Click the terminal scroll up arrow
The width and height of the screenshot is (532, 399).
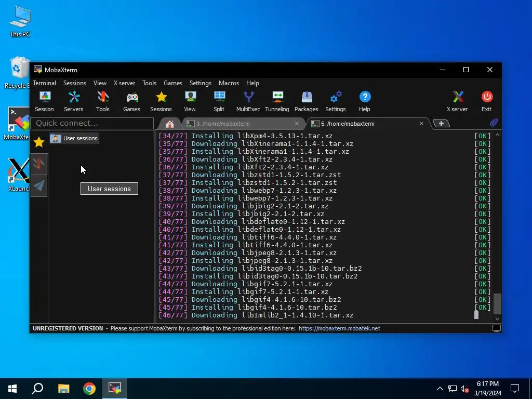(x=497, y=135)
